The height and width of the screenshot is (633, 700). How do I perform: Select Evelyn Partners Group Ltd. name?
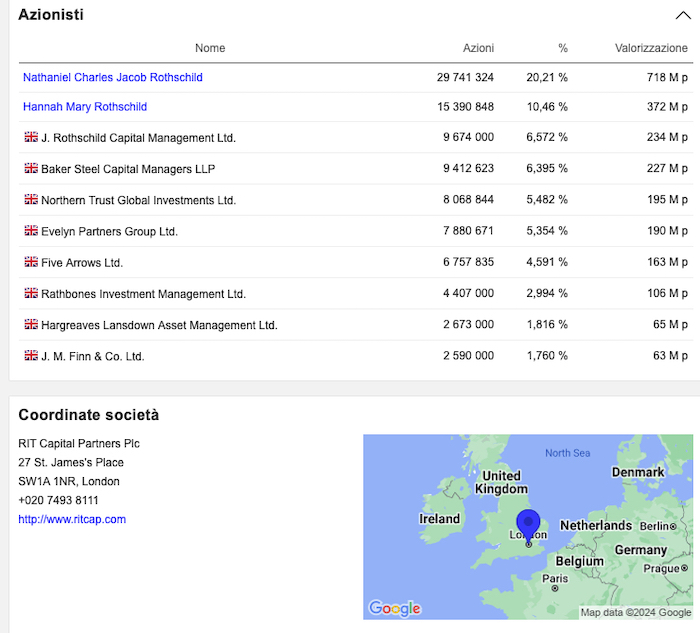click(x=109, y=232)
